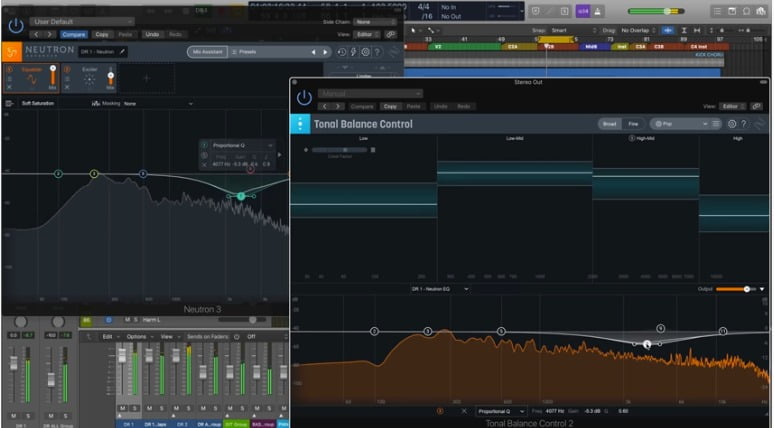Edit the DR 1 - Neutron name pencil icon

[x=122, y=51]
